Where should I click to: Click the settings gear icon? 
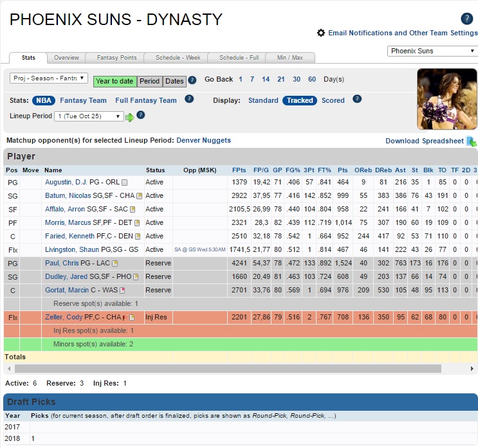(x=320, y=33)
